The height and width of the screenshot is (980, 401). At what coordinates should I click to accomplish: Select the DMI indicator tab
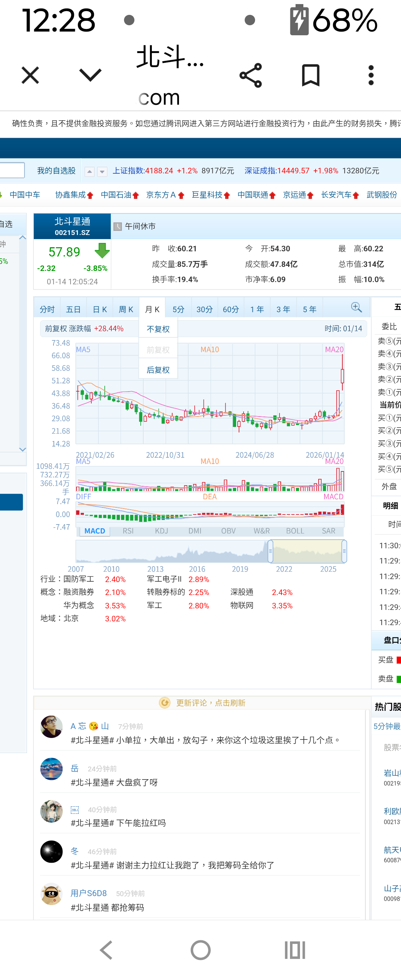(195, 531)
